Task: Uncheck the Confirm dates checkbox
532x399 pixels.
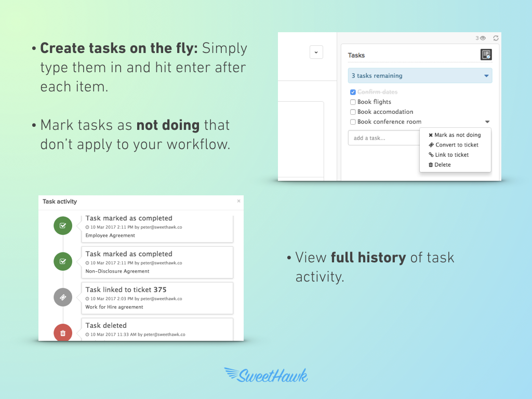Action: pyautogui.click(x=353, y=92)
